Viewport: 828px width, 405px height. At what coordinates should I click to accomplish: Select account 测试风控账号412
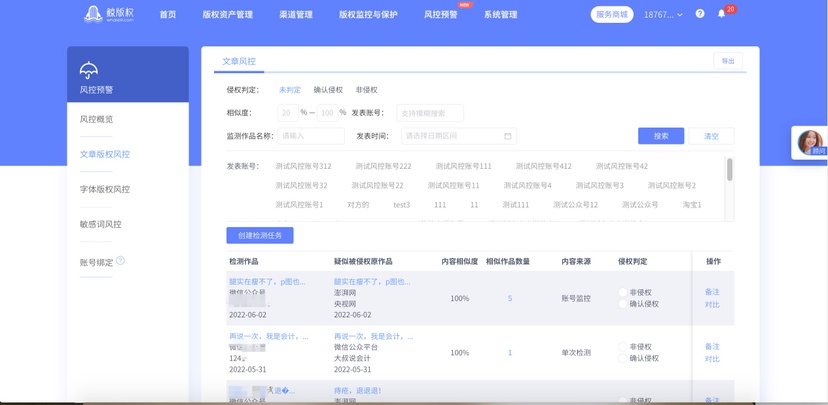tap(544, 166)
